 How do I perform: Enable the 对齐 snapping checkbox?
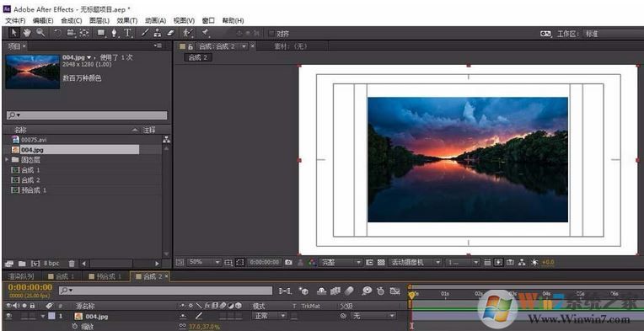coord(271,34)
